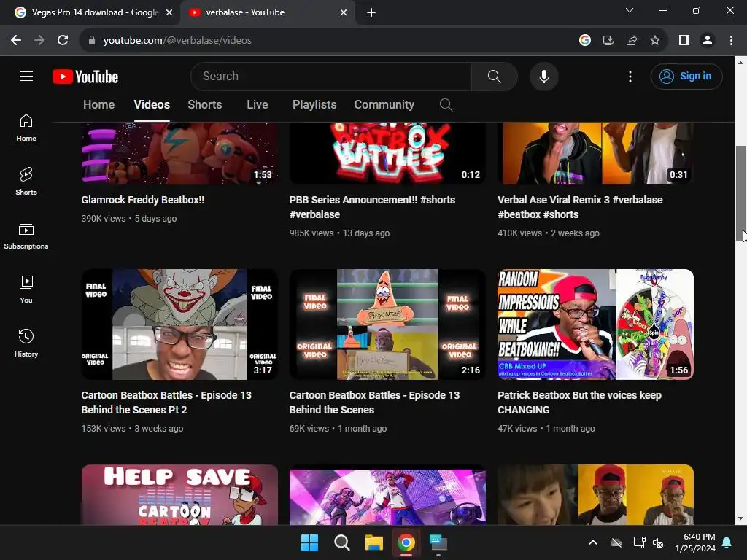Click the muted volume tray icon
The width and height of the screenshot is (747, 560).
pyautogui.click(x=658, y=542)
